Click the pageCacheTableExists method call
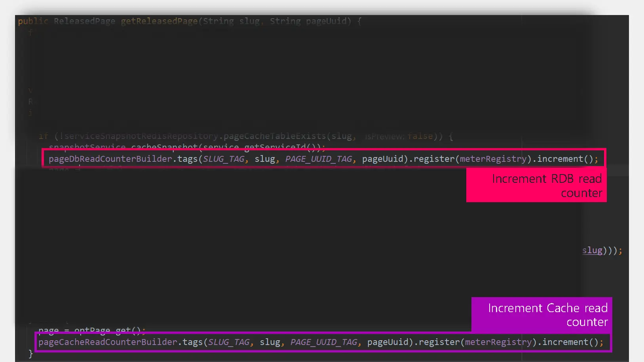The image size is (644, 362). click(275, 136)
